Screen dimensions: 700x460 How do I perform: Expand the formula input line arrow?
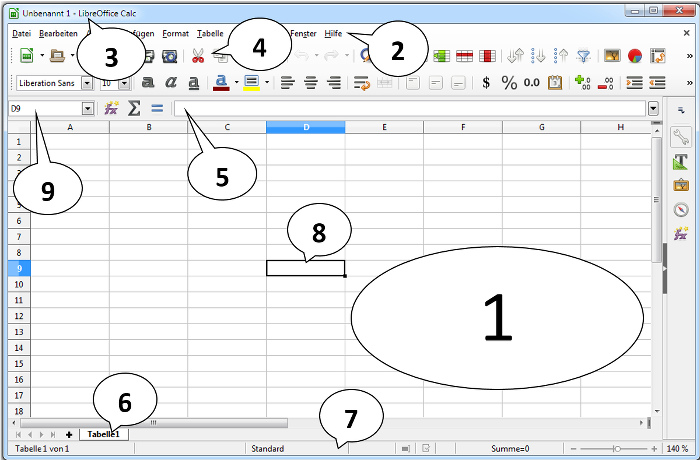(x=654, y=108)
